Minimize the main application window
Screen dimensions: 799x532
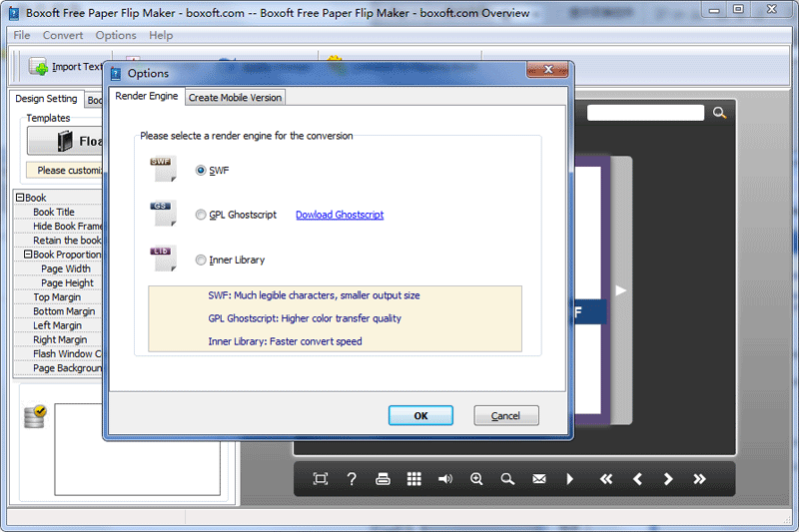tap(714, 9)
